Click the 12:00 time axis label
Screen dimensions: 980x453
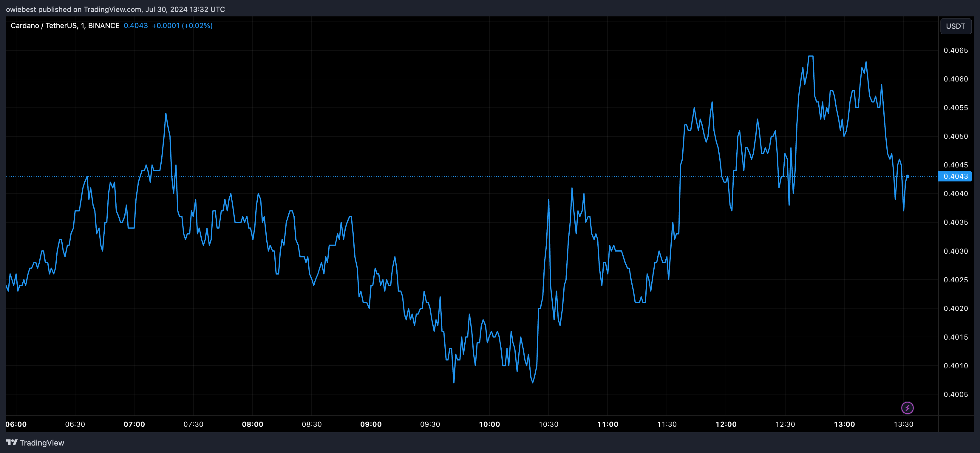click(726, 424)
